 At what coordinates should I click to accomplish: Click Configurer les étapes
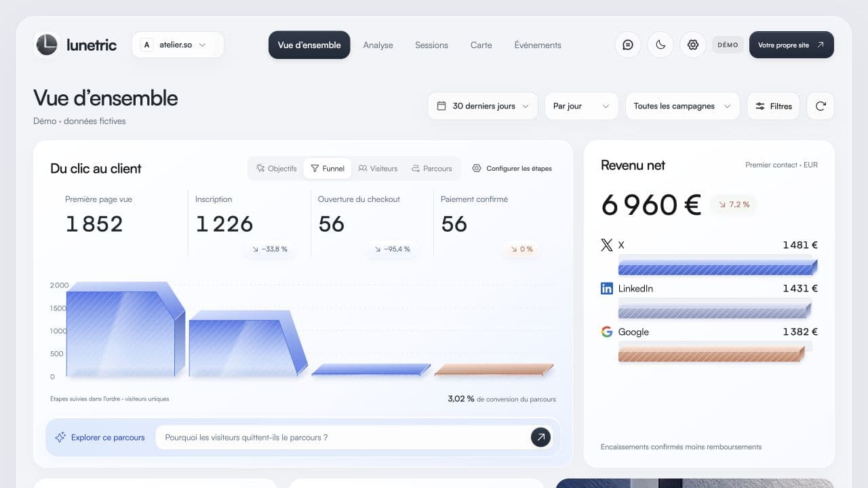[x=512, y=169]
